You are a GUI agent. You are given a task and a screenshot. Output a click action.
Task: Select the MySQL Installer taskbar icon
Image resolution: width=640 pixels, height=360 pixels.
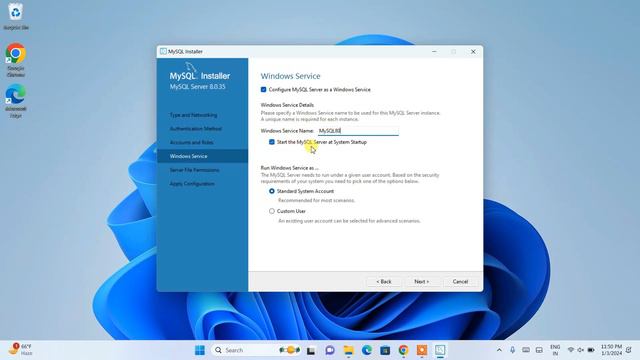point(440,350)
